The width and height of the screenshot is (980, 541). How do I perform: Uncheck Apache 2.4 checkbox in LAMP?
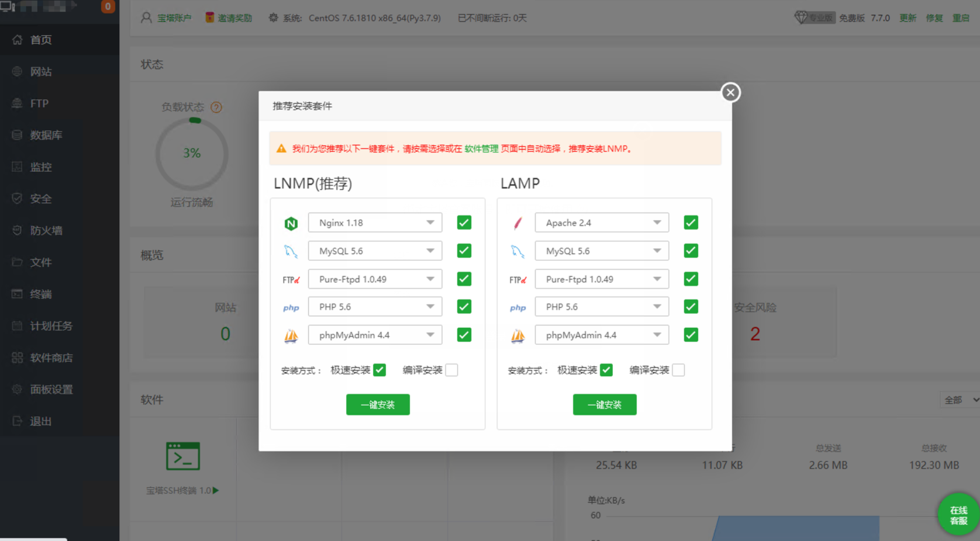click(691, 223)
